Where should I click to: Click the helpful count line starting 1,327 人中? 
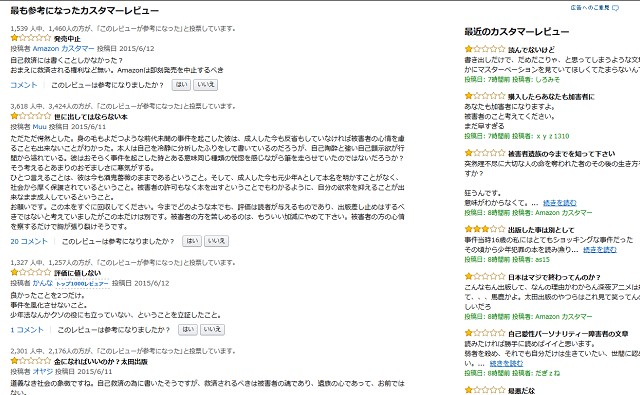coord(123,262)
